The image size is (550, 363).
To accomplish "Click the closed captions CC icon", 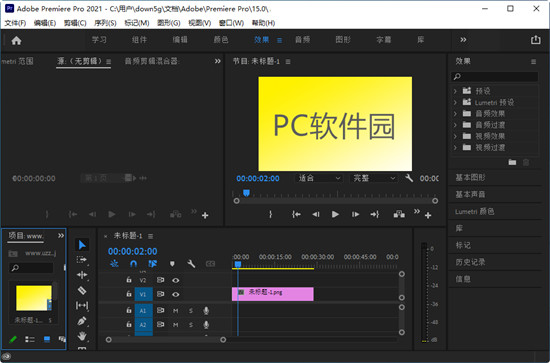I will (210, 264).
